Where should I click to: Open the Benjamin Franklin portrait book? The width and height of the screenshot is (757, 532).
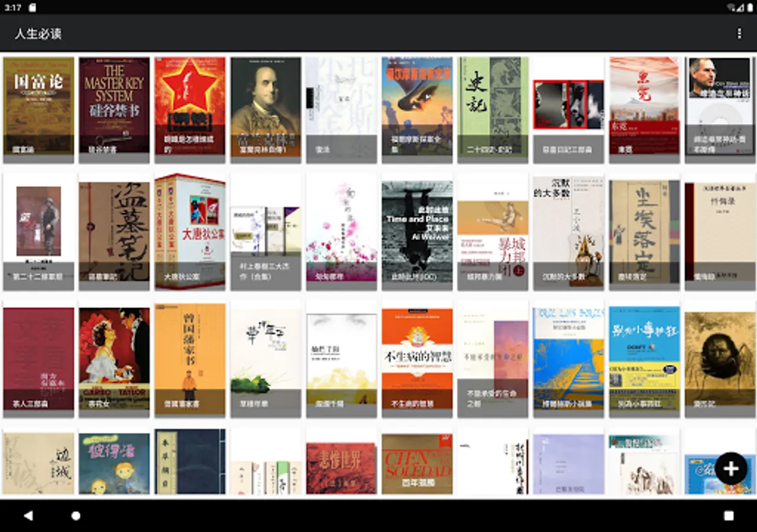[266, 110]
